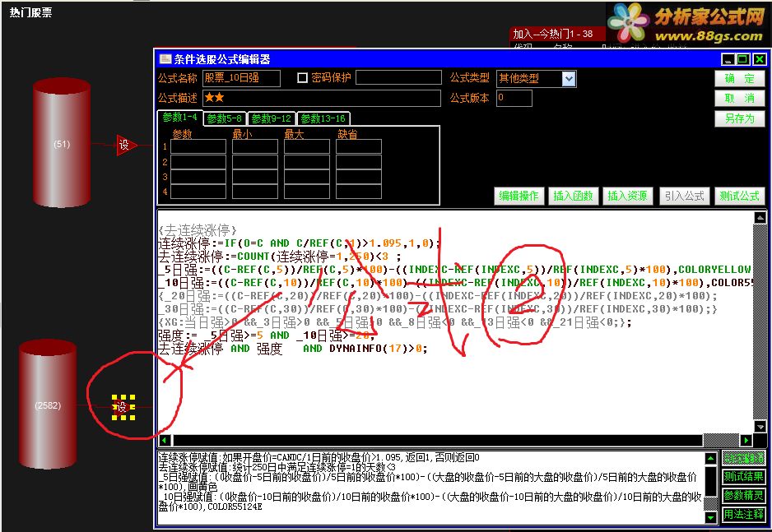Click the 引入公式 button
Image resolution: width=772 pixels, height=532 pixels.
click(685, 197)
